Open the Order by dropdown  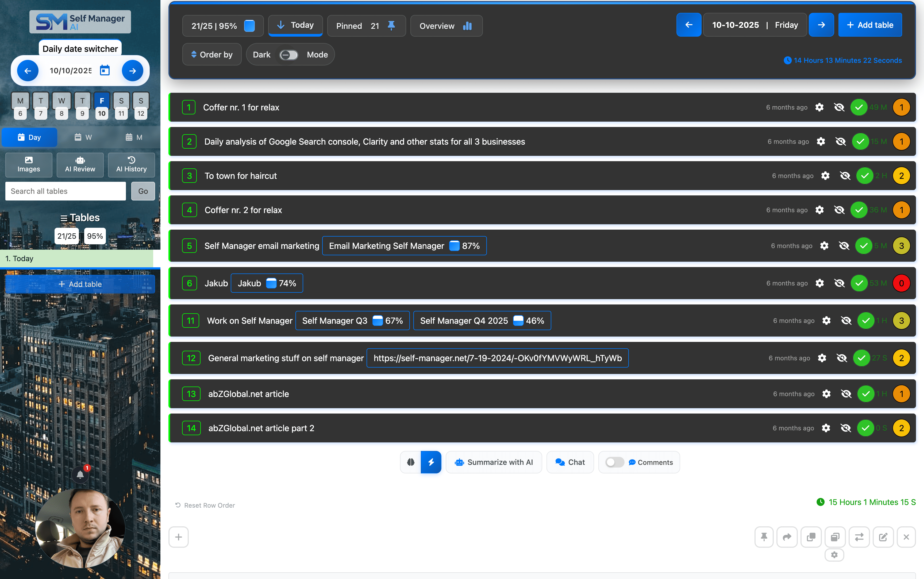click(212, 54)
